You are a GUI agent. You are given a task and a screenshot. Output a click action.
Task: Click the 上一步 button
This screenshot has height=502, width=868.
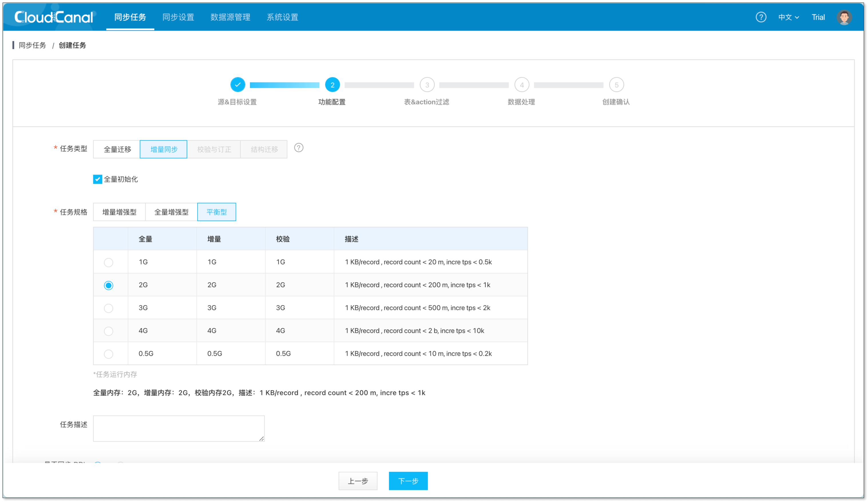pyautogui.click(x=358, y=481)
